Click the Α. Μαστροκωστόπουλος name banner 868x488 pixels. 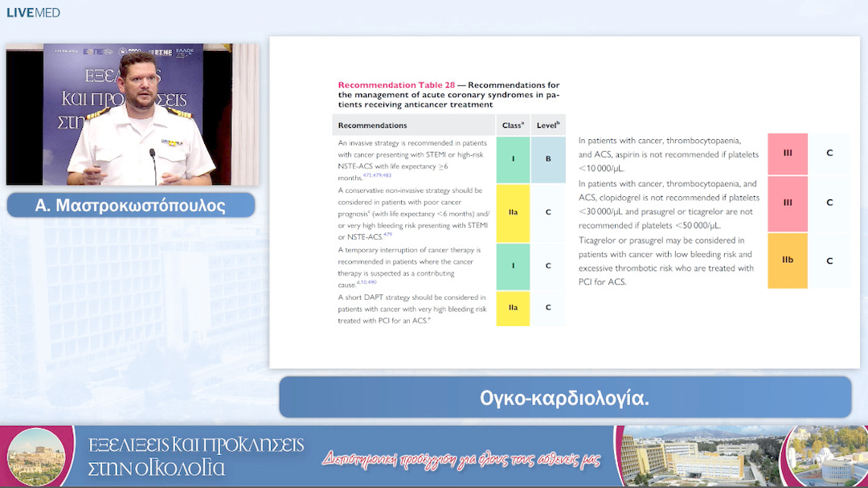pyautogui.click(x=131, y=205)
